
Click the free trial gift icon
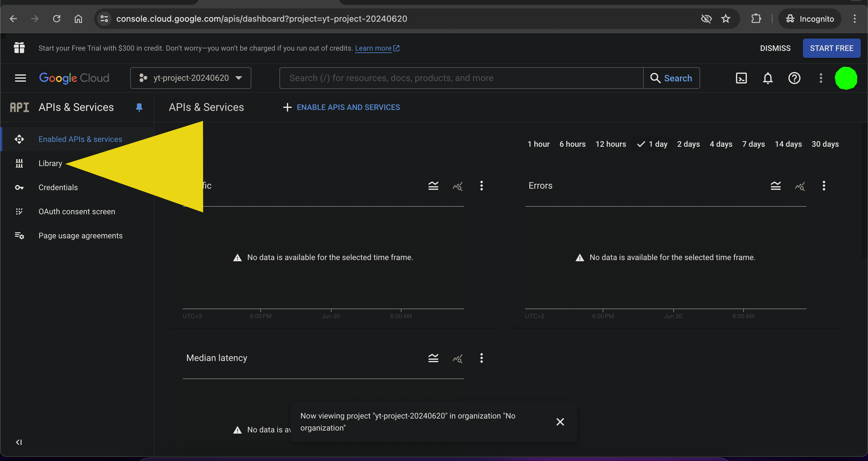click(x=19, y=48)
